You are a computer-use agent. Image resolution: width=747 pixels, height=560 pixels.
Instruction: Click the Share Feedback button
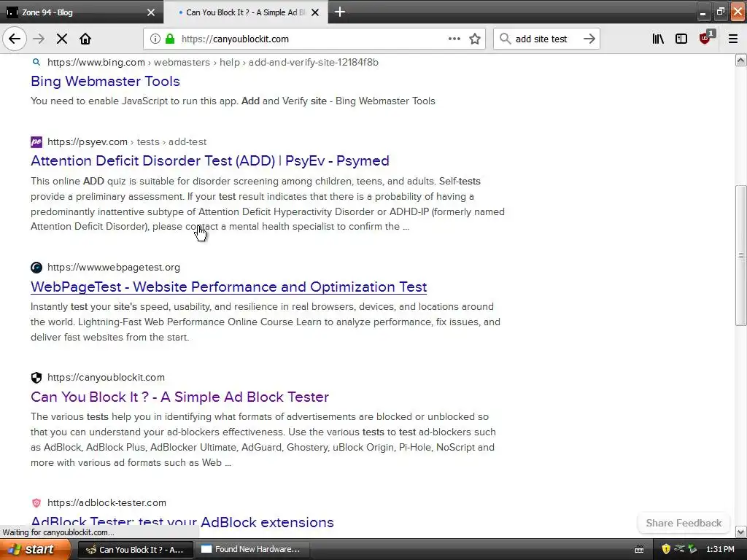(x=684, y=524)
